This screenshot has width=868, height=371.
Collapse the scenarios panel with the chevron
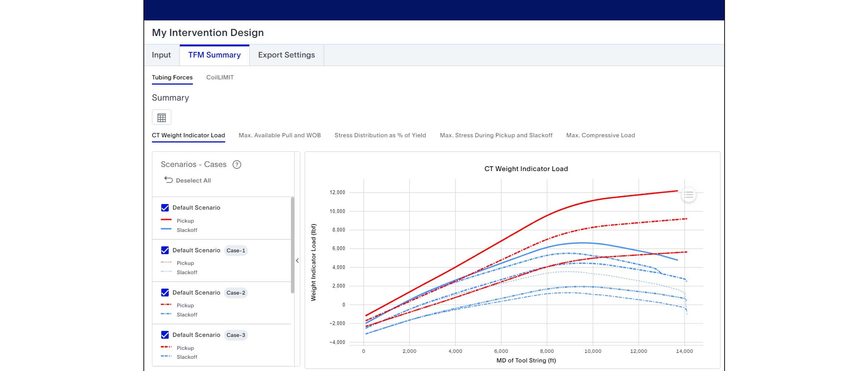click(x=297, y=261)
